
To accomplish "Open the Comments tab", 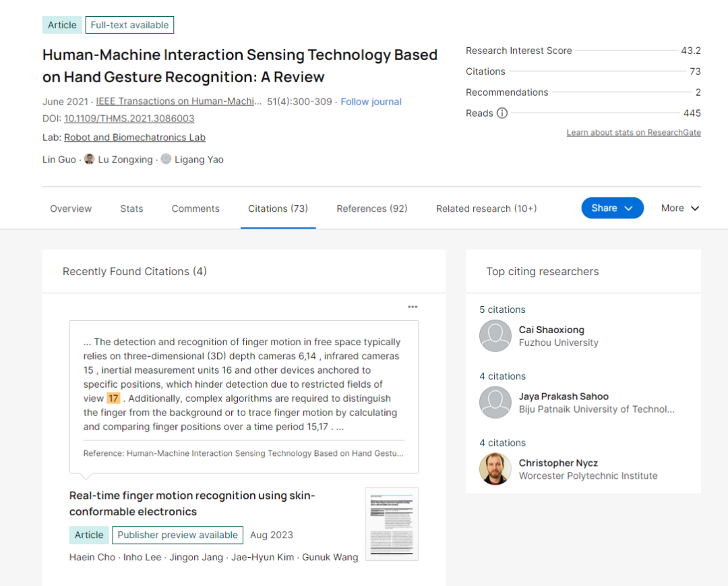I will tap(195, 209).
